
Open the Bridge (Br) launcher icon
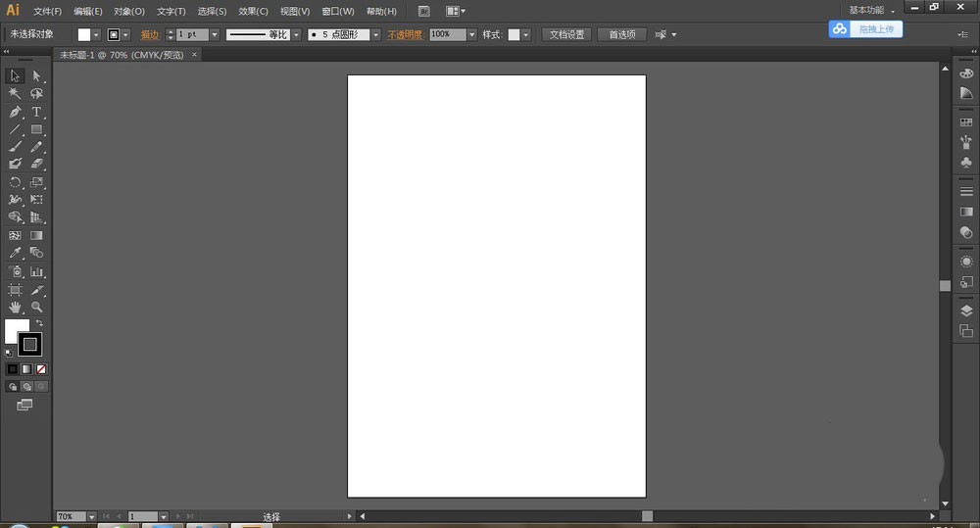[x=423, y=11]
